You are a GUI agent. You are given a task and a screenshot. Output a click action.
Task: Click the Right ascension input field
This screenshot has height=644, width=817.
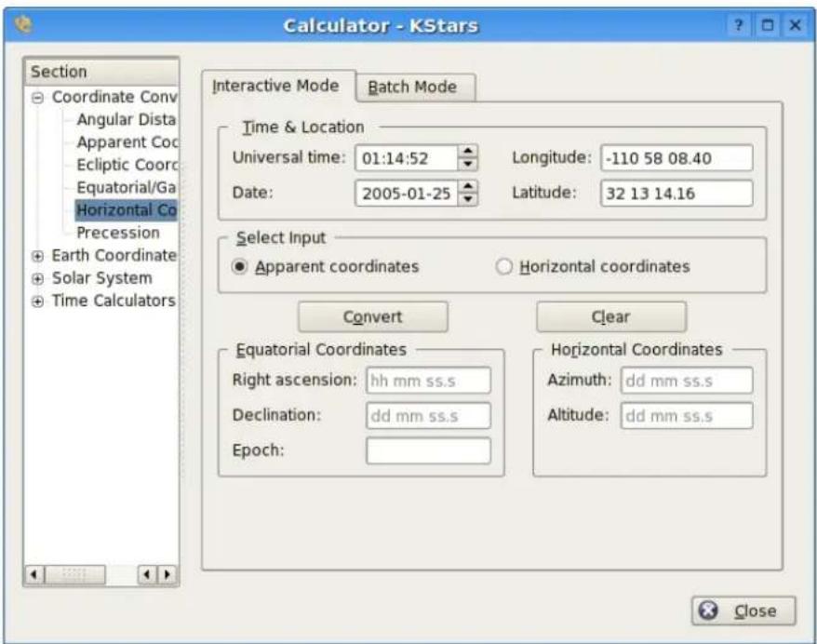point(428,381)
